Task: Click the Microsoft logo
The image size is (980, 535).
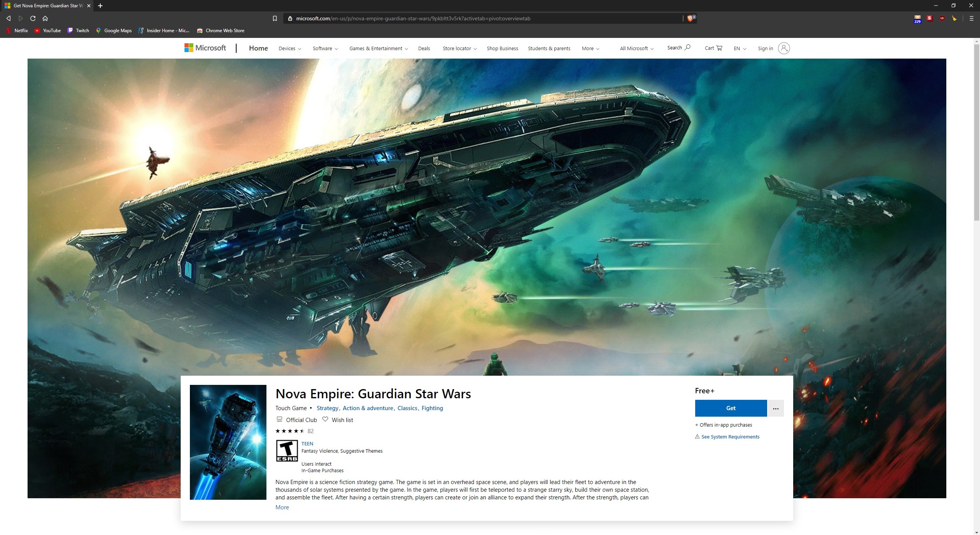Action: point(205,48)
